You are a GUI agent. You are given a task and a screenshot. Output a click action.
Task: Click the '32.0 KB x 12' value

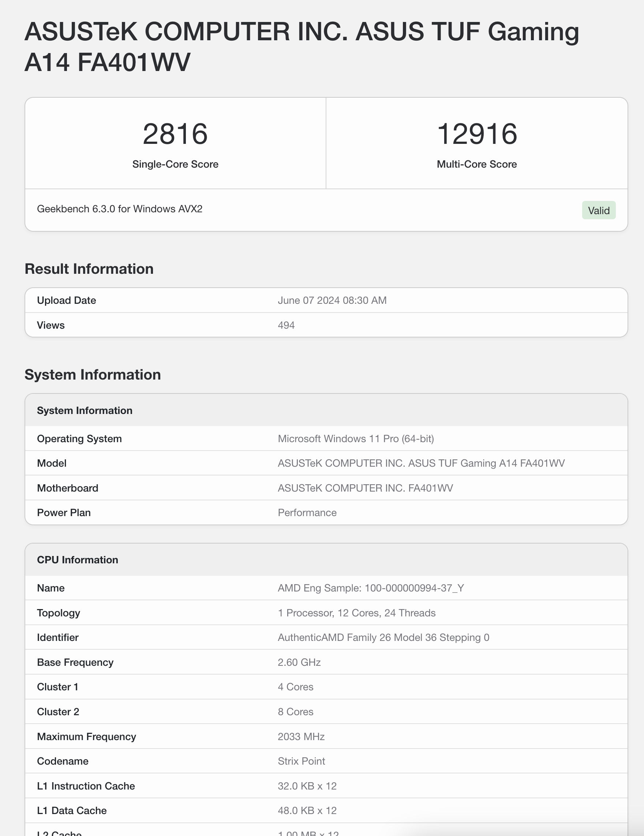307,786
